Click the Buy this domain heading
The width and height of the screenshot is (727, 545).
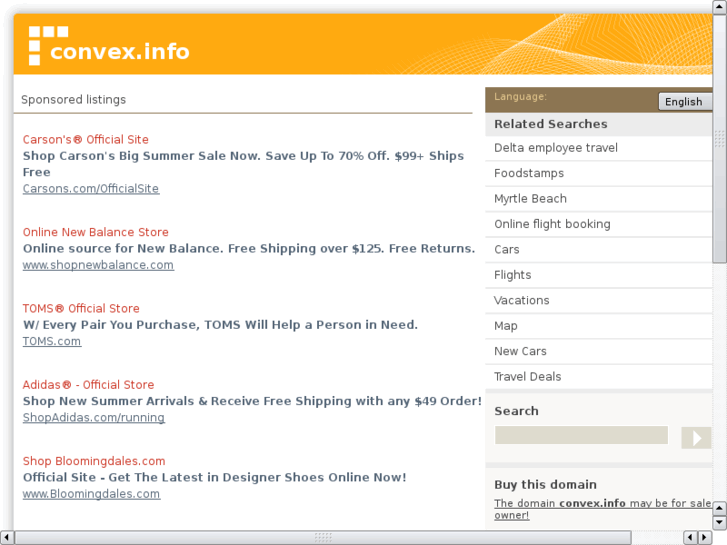tap(545, 484)
